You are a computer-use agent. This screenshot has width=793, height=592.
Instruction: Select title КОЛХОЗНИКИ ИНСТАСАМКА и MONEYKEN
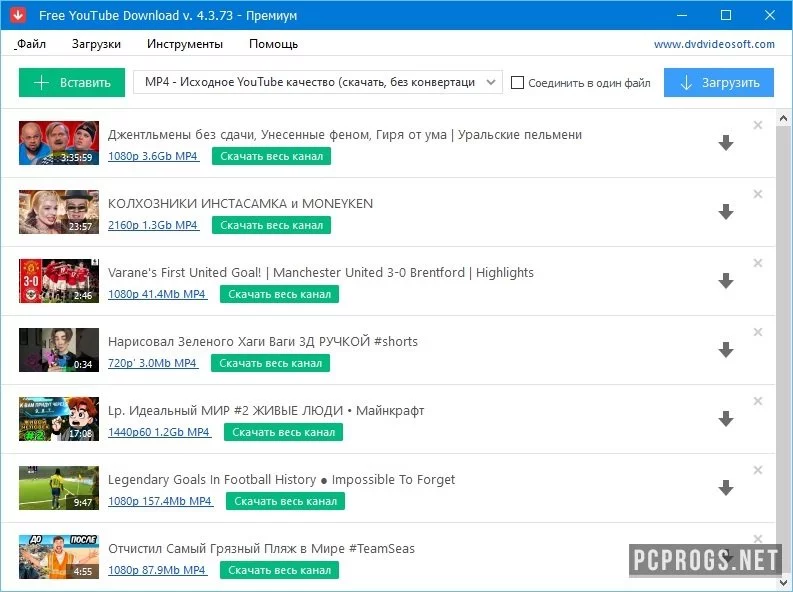tap(240, 204)
